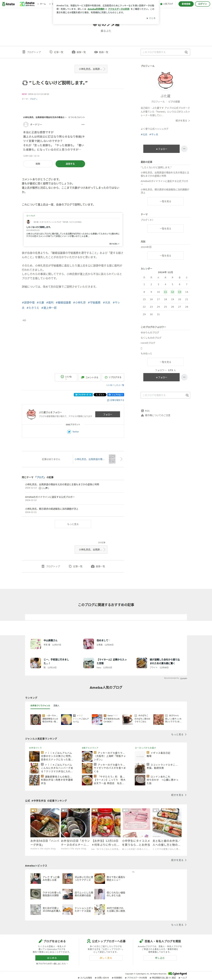
Task: Open 一覧を見る under follower list
Action: point(165,362)
